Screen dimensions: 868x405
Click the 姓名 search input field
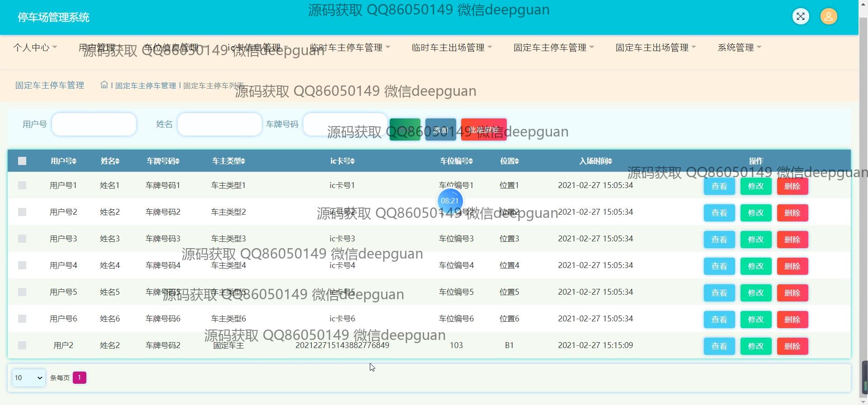[x=219, y=124]
